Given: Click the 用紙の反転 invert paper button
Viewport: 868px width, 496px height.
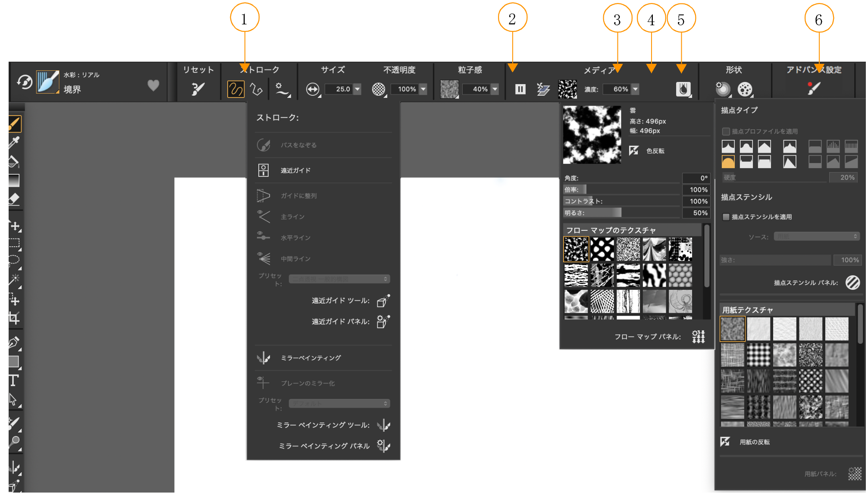Looking at the screenshot, I should [x=725, y=442].
